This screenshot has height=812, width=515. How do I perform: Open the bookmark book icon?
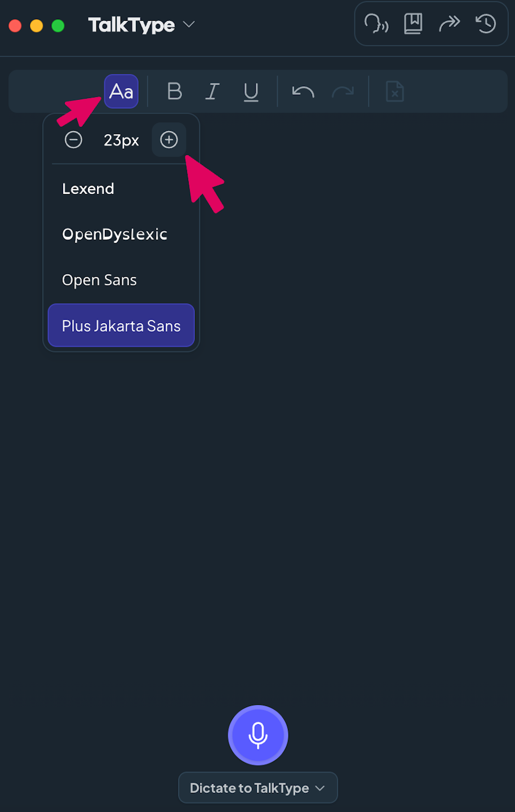[x=413, y=24]
